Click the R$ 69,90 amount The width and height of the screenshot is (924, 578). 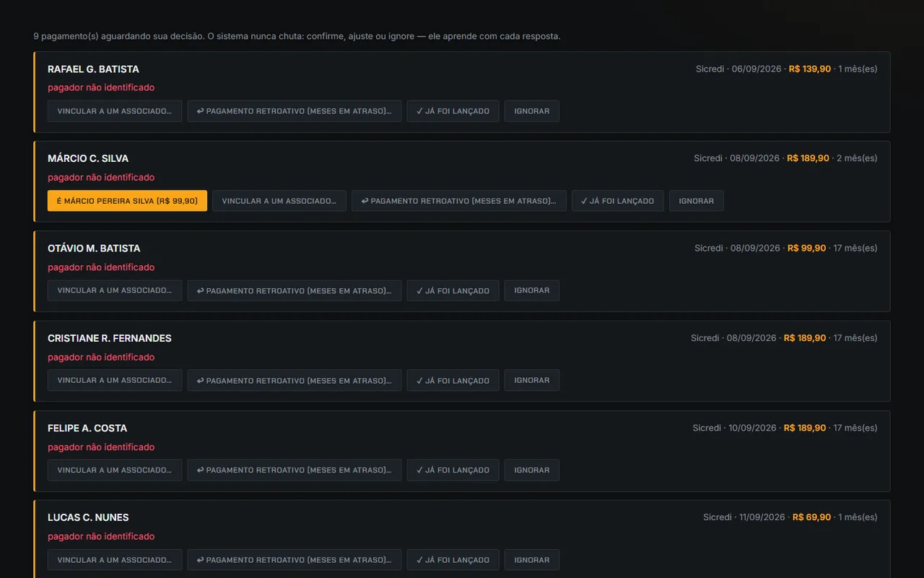811,517
